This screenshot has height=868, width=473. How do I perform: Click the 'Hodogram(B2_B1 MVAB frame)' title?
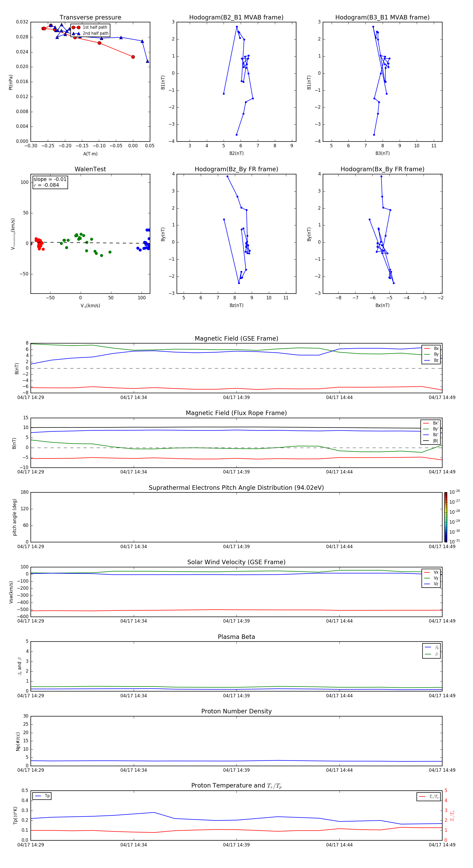tap(236, 18)
